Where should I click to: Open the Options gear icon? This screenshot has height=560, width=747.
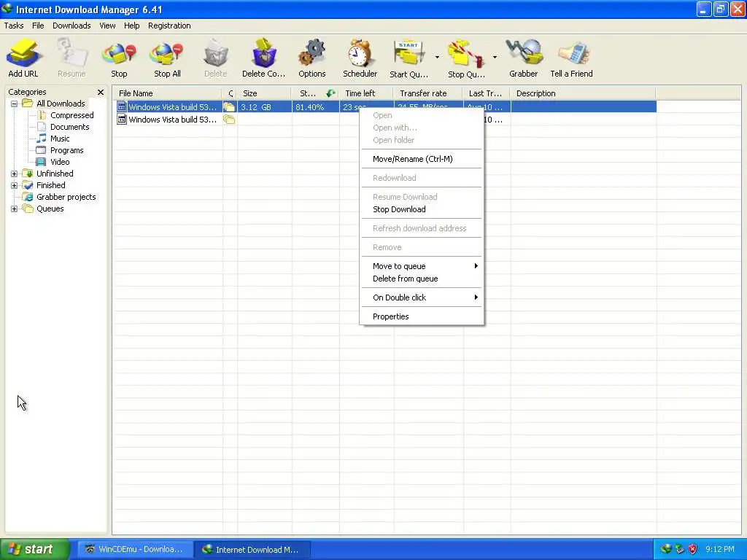[x=312, y=58]
